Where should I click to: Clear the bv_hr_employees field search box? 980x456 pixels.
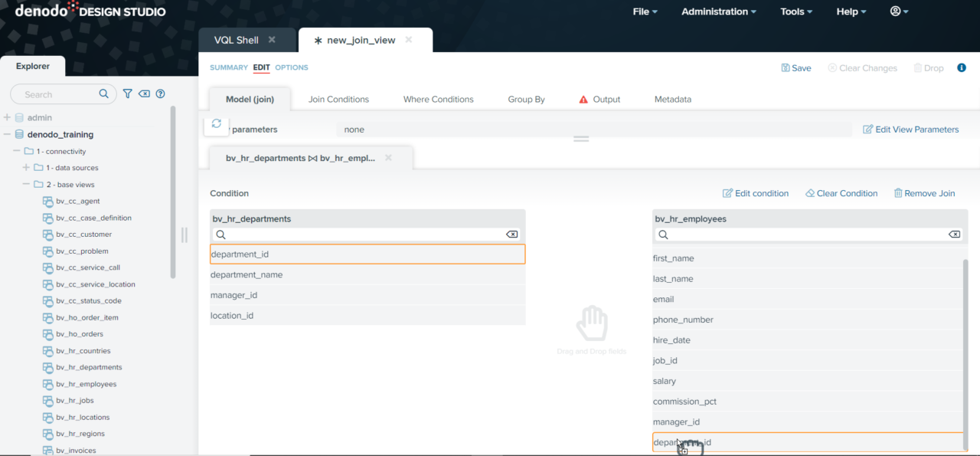pyautogui.click(x=954, y=235)
